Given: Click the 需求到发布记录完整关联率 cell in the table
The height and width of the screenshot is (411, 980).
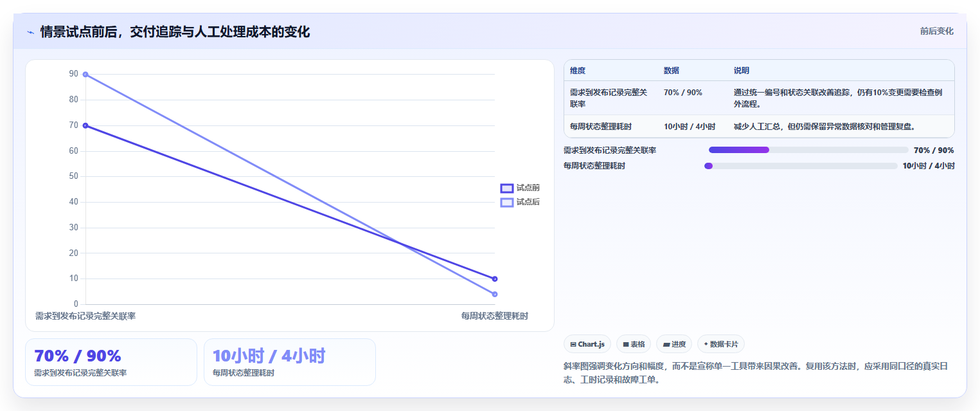Looking at the screenshot, I should point(611,98).
